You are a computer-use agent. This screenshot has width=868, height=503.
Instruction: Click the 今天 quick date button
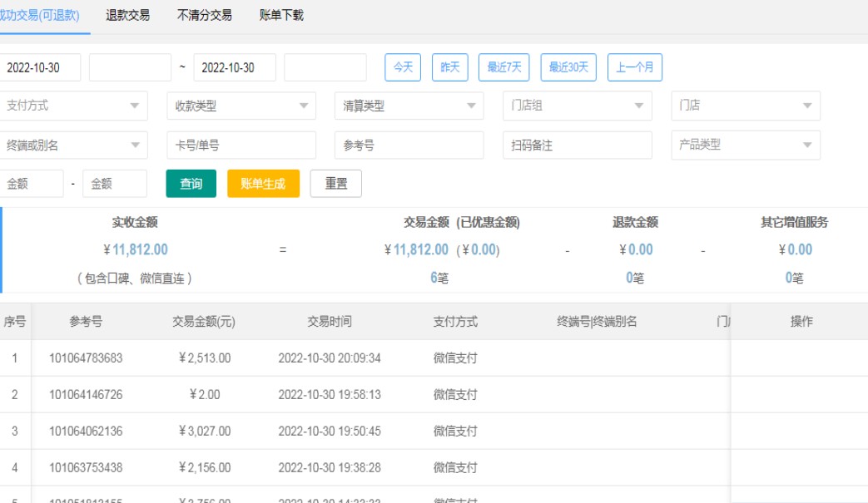point(403,67)
